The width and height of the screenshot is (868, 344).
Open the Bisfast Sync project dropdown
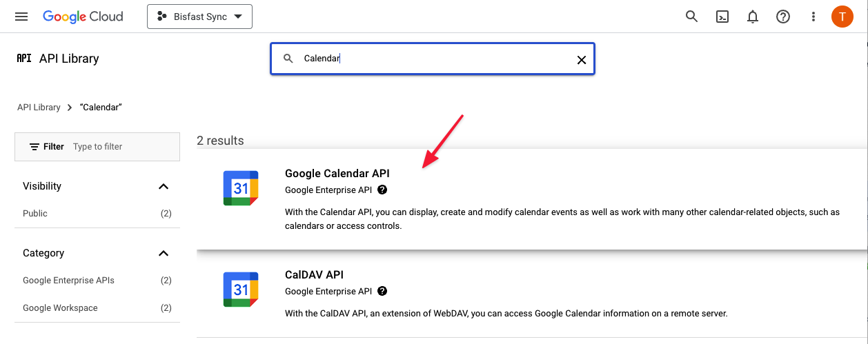(199, 17)
